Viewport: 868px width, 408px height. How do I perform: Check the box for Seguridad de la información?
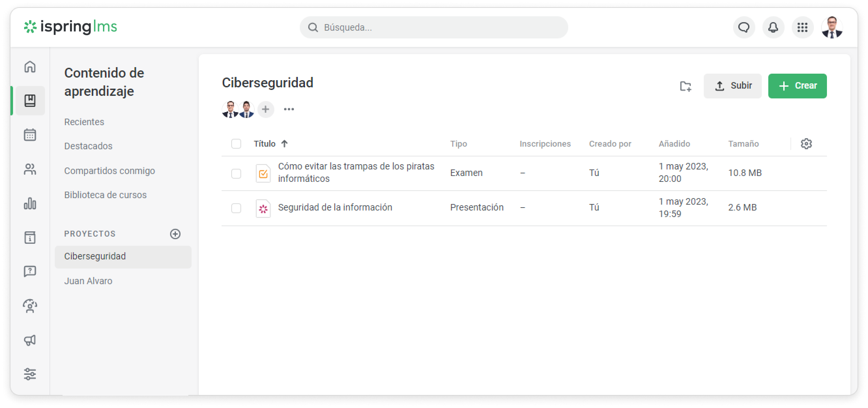[236, 208]
